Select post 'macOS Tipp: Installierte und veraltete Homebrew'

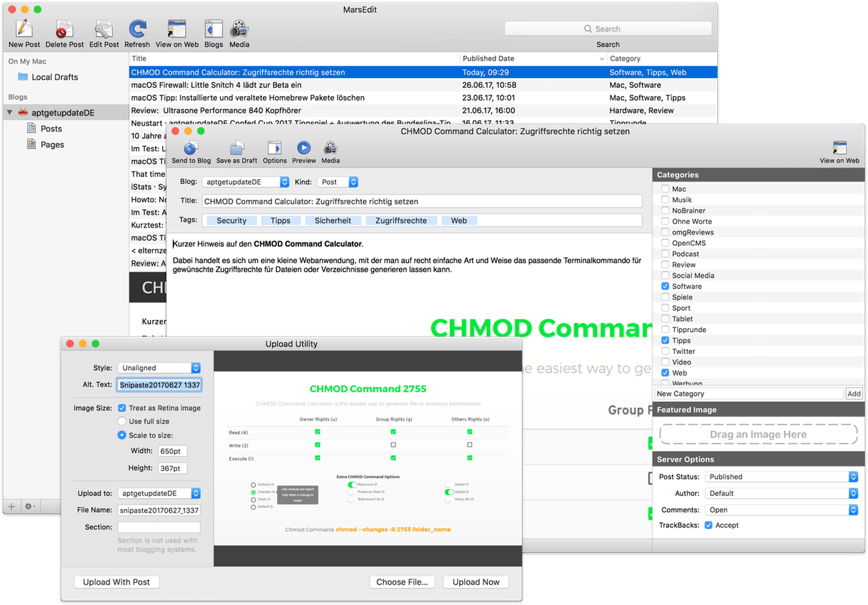(x=423, y=97)
